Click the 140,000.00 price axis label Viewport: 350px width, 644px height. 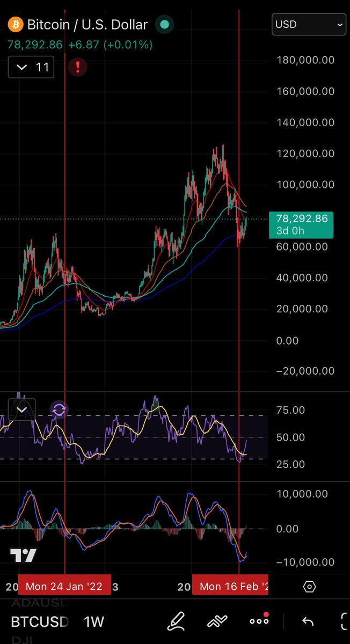pos(305,122)
